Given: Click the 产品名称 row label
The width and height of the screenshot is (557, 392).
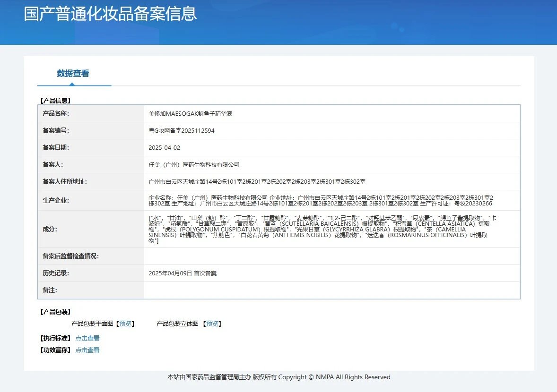Looking at the screenshot, I should coord(56,113).
